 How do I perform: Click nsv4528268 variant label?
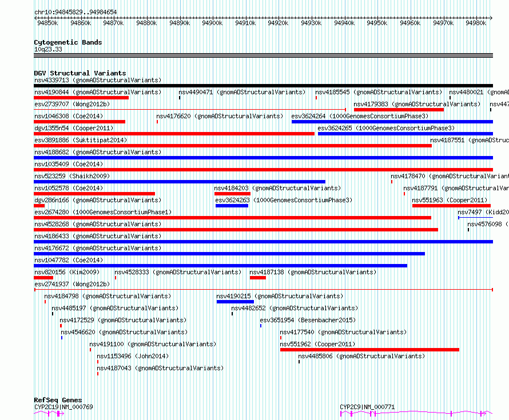click(98, 224)
